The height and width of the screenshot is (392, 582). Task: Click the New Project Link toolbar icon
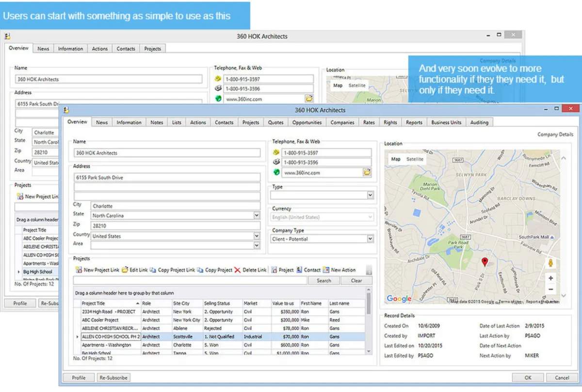79,270
